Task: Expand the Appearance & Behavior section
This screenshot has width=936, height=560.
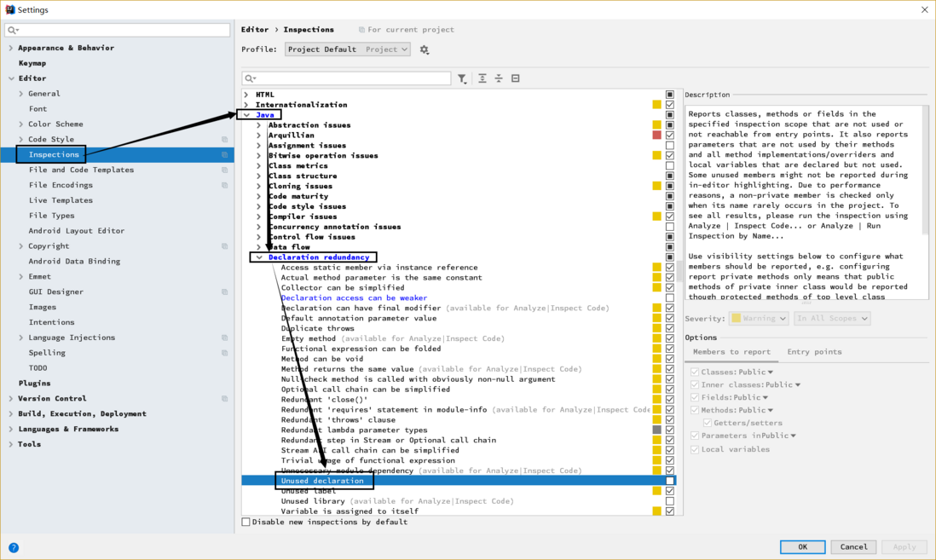Action: click(11, 48)
